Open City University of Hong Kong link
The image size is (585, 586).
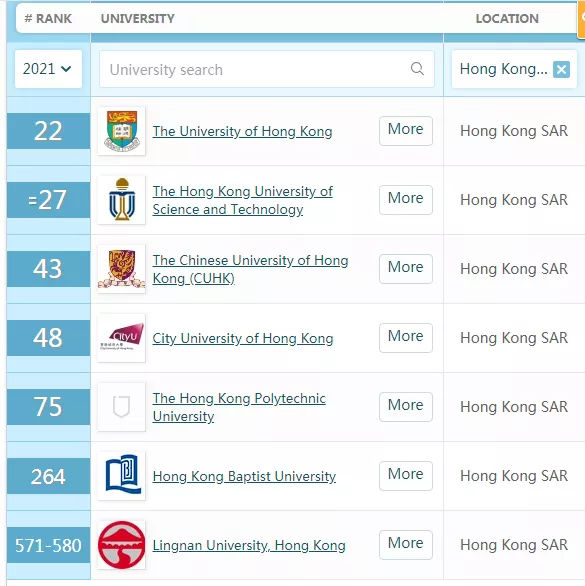pyautogui.click(x=243, y=338)
